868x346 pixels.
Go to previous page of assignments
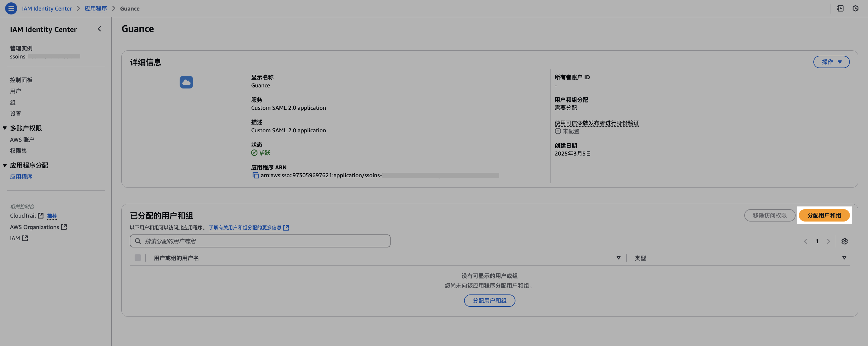[x=806, y=241]
